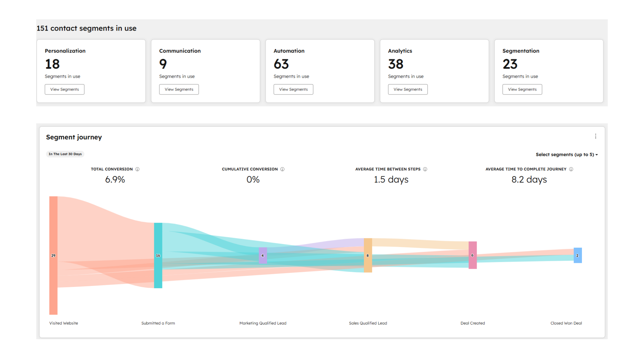Click the Total Conversion info icon
Image resolution: width=644 pixels, height=362 pixels.
137,169
